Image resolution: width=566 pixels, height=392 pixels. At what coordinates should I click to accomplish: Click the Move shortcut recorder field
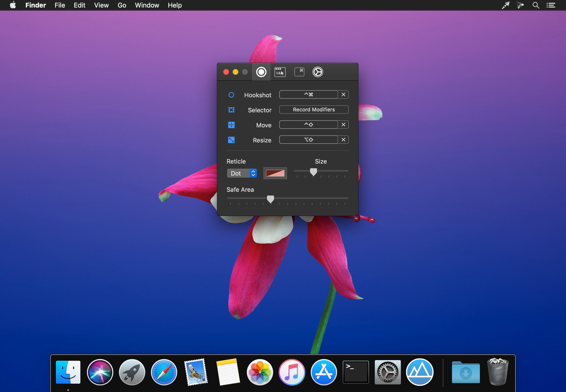[x=308, y=125]
